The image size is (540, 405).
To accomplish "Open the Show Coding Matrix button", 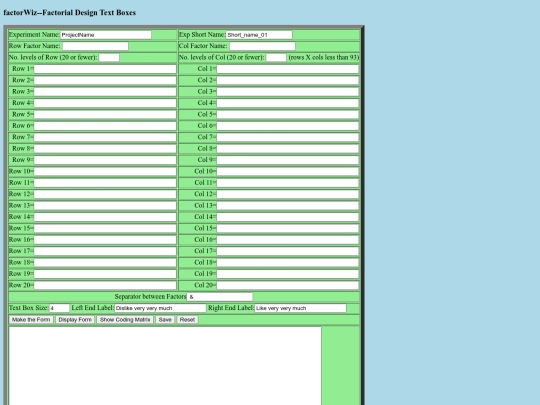I will click(x=125, y=320).
